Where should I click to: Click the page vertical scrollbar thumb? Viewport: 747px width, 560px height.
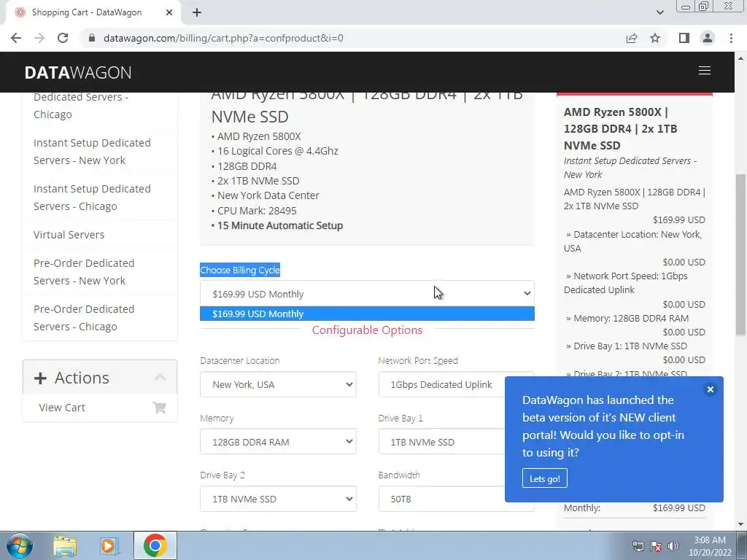click(x=741, y=254)
